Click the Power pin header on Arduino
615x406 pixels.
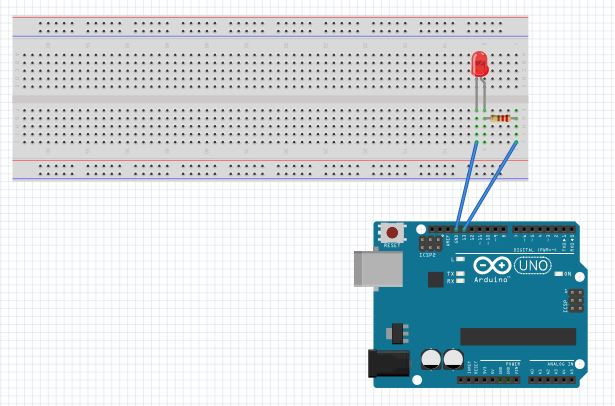pos(489,380)
